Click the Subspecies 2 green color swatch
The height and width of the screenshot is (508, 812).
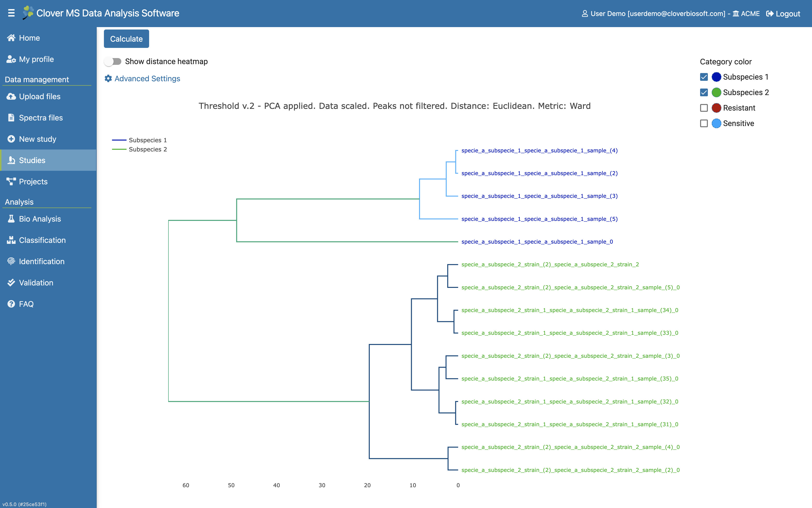716,92
